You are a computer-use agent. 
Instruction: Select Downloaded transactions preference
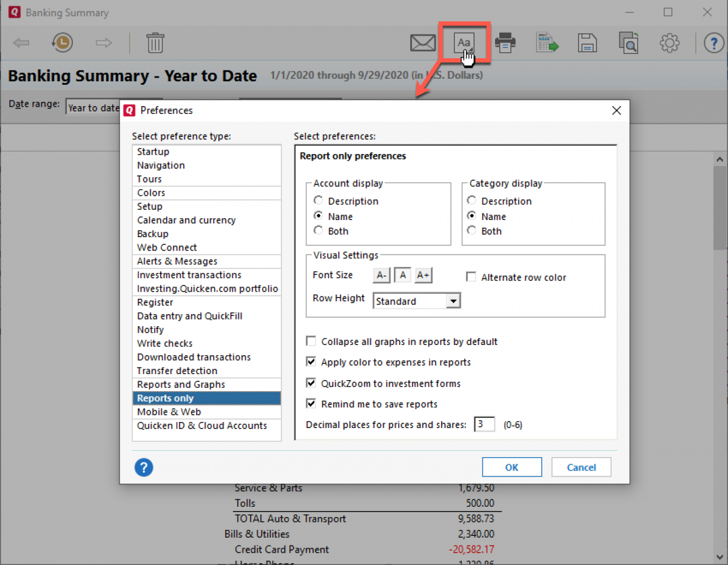pyautogui.click(x=206, y=357)
